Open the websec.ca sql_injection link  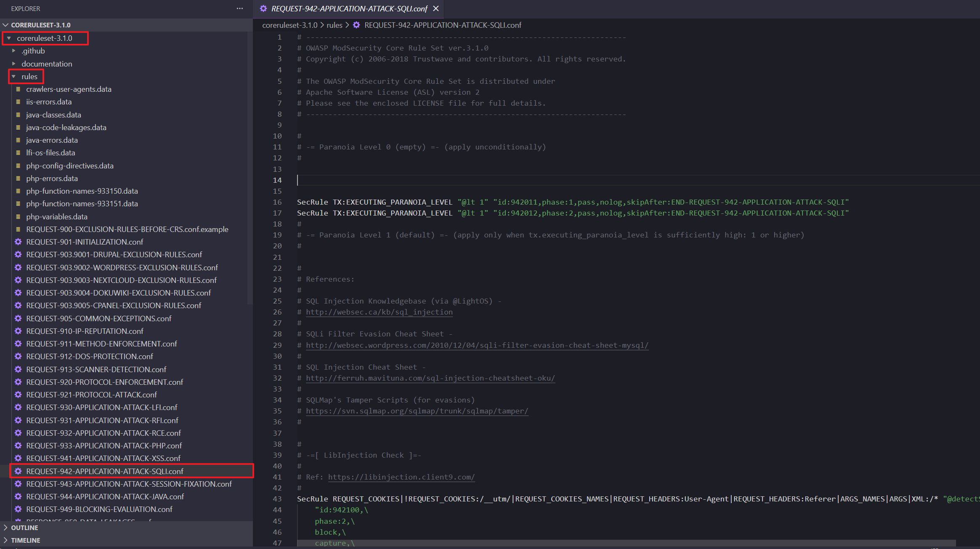tap(379, 312)
